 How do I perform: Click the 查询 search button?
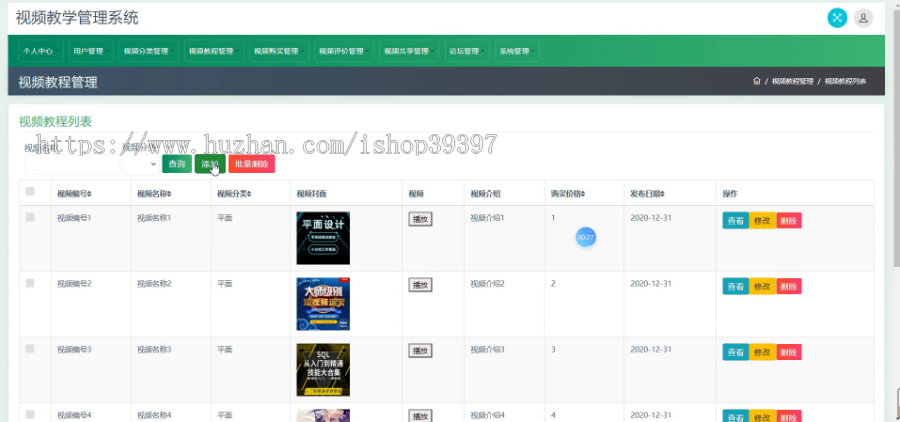177,164
